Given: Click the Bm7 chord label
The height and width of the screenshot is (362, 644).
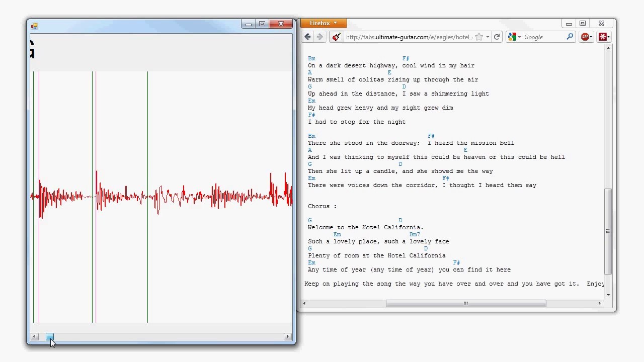Looking at the screenshot, I should 415,234.
